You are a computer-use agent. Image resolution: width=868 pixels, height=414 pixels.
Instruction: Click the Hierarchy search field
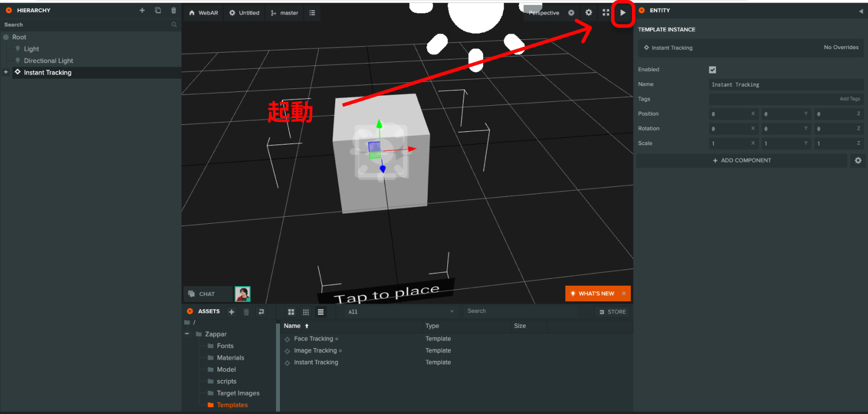[87, 25]
